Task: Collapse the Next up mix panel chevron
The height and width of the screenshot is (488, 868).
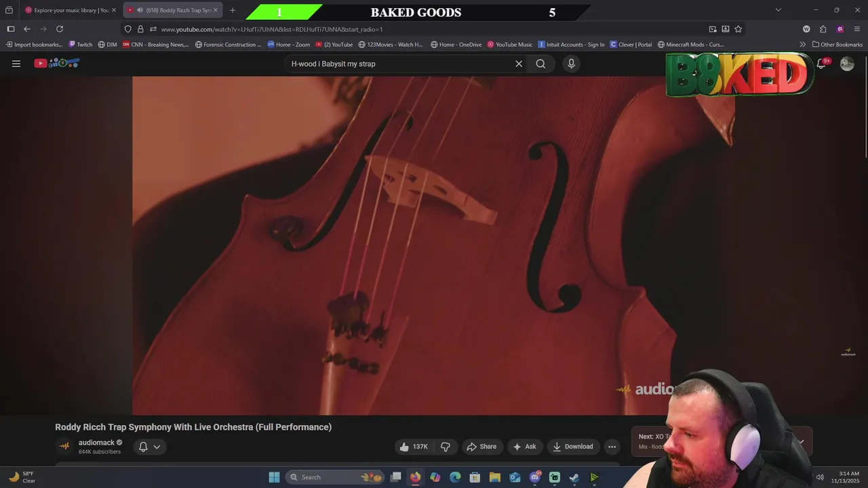Action: (801, 442)
